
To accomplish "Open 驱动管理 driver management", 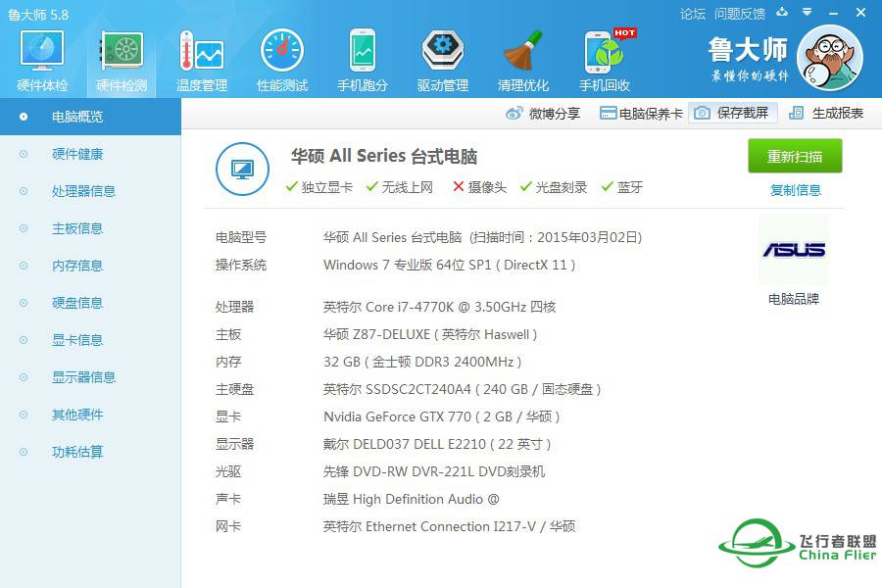I will click(x=443, y=61).
